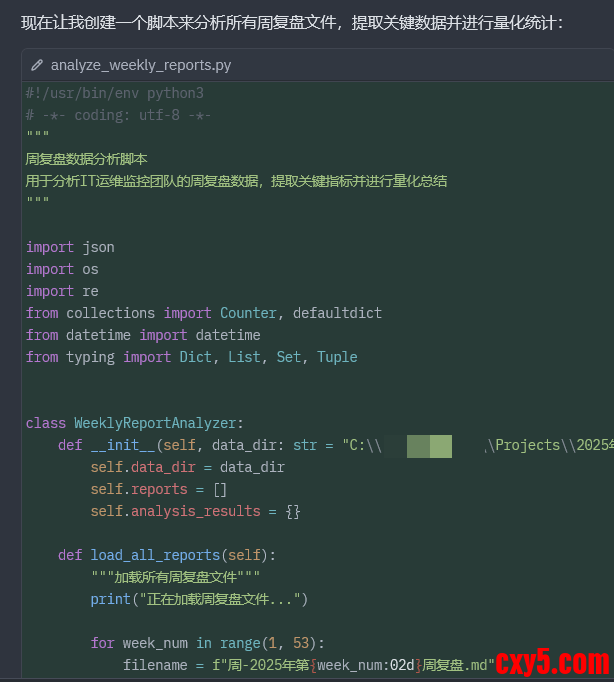
Task: Click the print statement 正在加载周复盘文件
Action: point(199,599)
